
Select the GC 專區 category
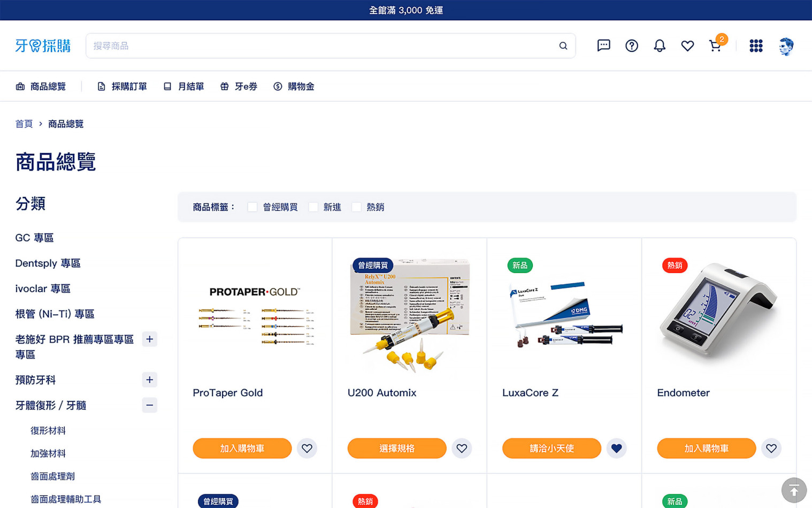[x=34, y=238]
